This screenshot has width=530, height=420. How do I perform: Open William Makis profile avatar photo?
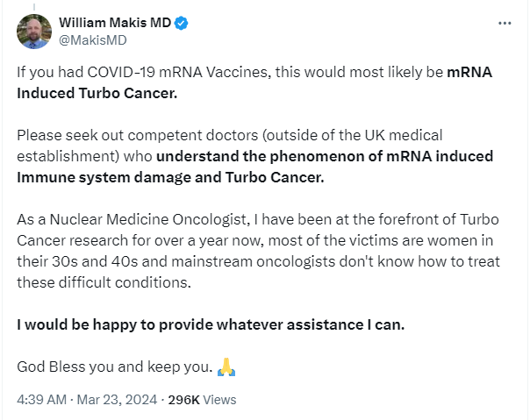pyautogui.click(x=33, y=32)
